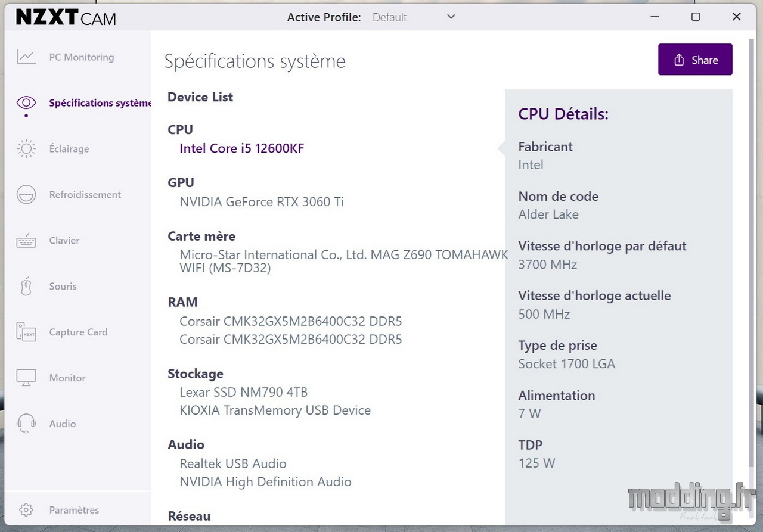Click the share arrow icon in Share button
This screenshot has height=532, width=763.
tap(679, 60)
